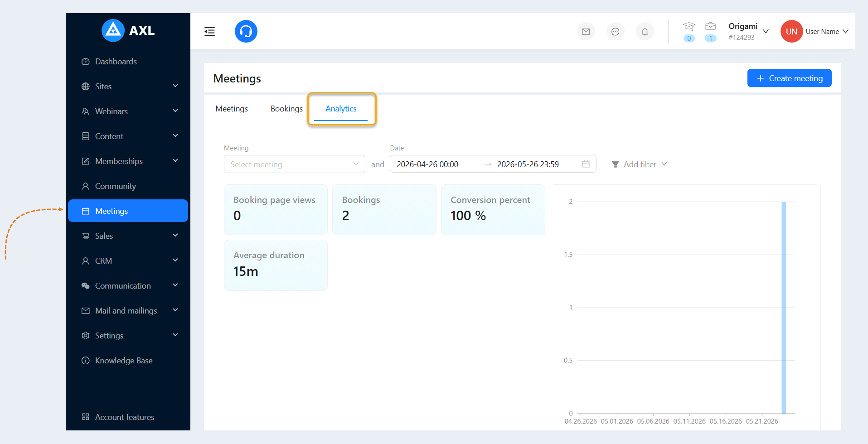Click the Dashboards gauge icon
Image resolution: width=868 pixels, height=444 pixels.
(x=86, y=62)
